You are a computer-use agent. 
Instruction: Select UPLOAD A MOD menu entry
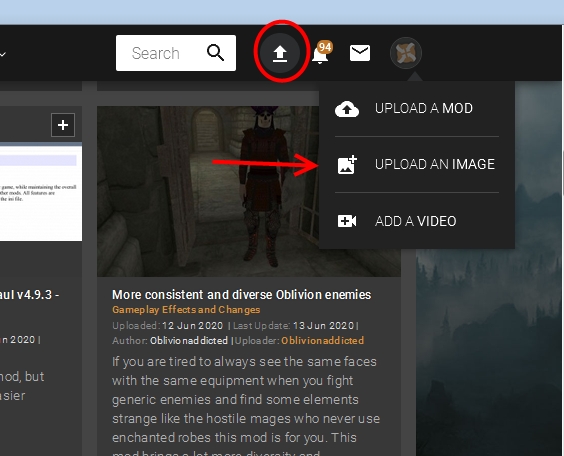[x=417, y=109]
